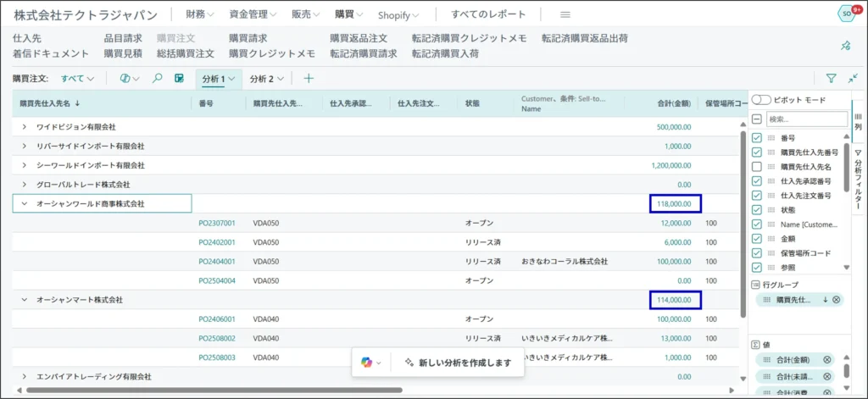
Task: Open the hamburger menu in top navigation
Action: pyautogui.click(x=565, y=14)
